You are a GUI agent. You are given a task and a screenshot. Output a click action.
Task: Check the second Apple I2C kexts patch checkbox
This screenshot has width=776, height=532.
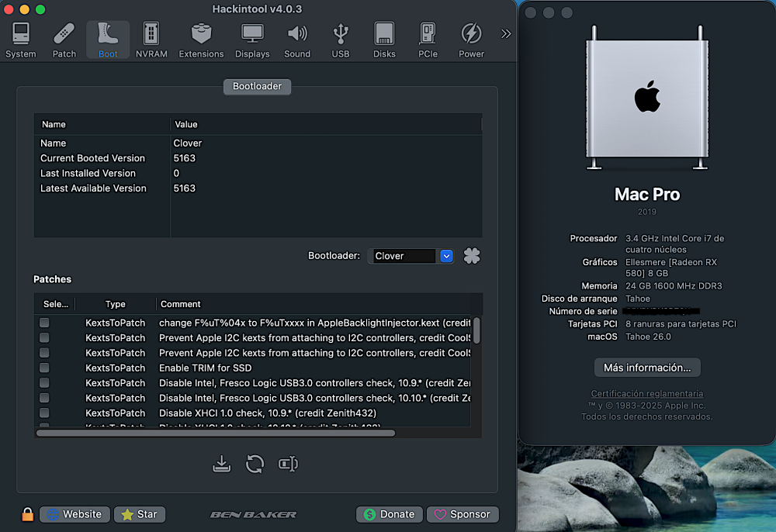(x=44, y=353)
